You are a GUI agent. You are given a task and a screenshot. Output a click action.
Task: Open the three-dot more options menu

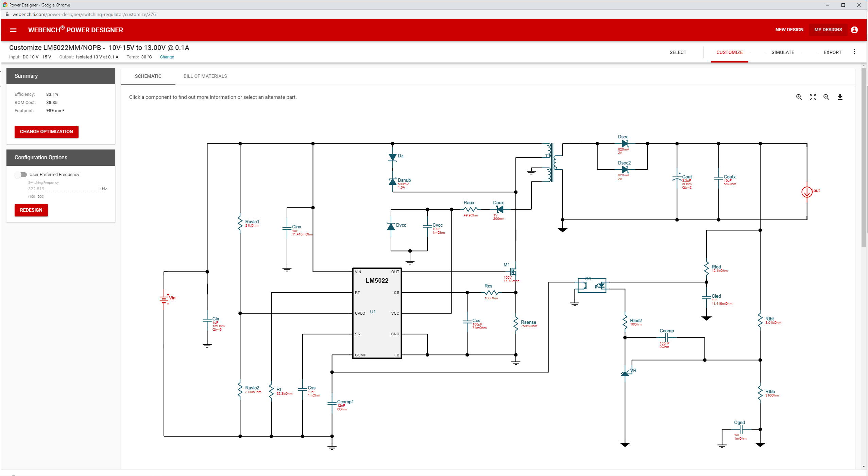pos(854,52)
